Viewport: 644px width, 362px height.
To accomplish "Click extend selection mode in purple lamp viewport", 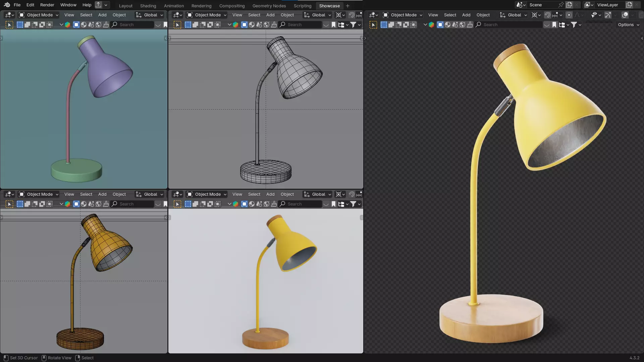I will coord(27,24).
